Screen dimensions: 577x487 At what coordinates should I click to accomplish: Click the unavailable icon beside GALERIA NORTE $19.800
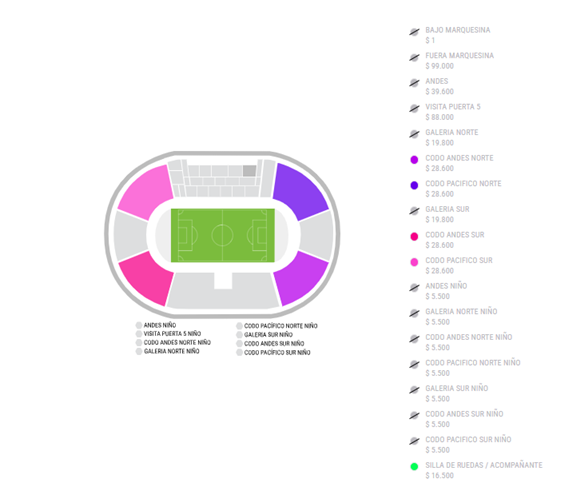coord(414,134)
